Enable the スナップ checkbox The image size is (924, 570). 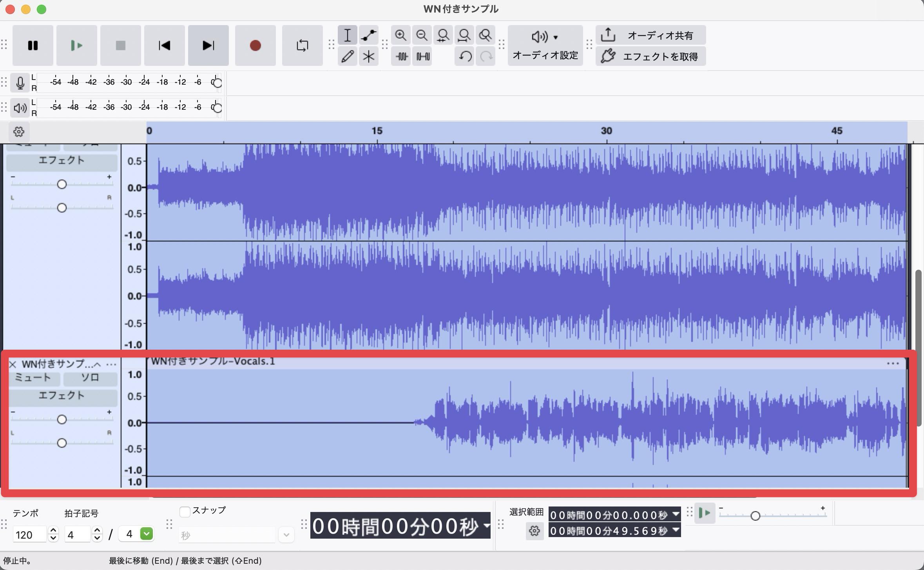(x=185, y=511)
